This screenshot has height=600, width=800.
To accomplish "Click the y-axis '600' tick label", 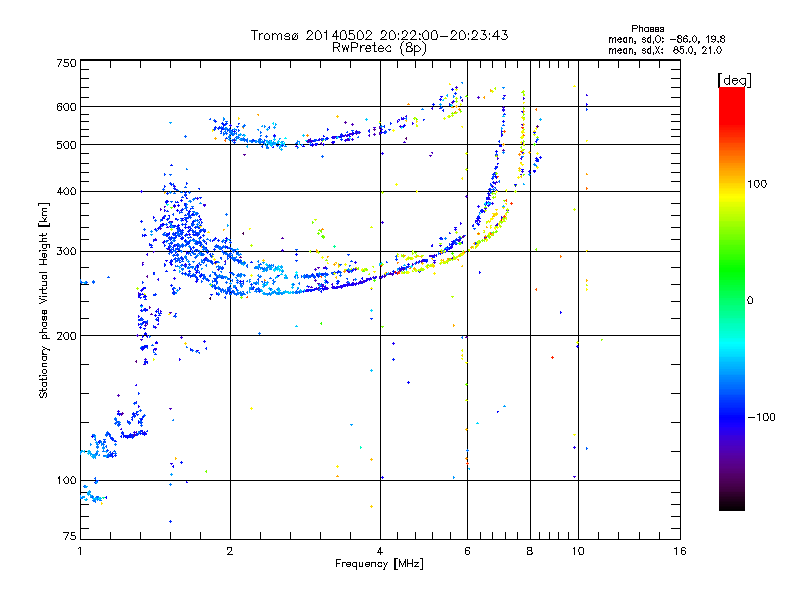I will (66, 107).
